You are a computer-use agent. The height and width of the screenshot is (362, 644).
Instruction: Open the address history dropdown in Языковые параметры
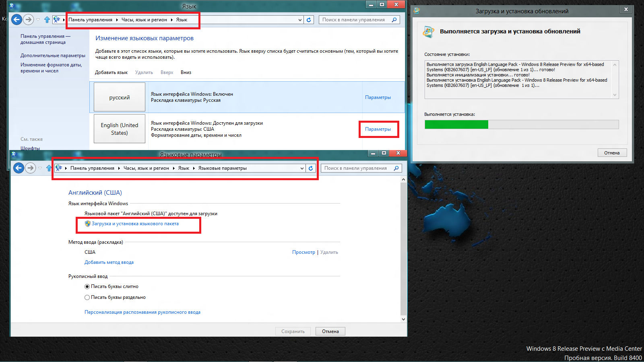[x=302, y=168]
